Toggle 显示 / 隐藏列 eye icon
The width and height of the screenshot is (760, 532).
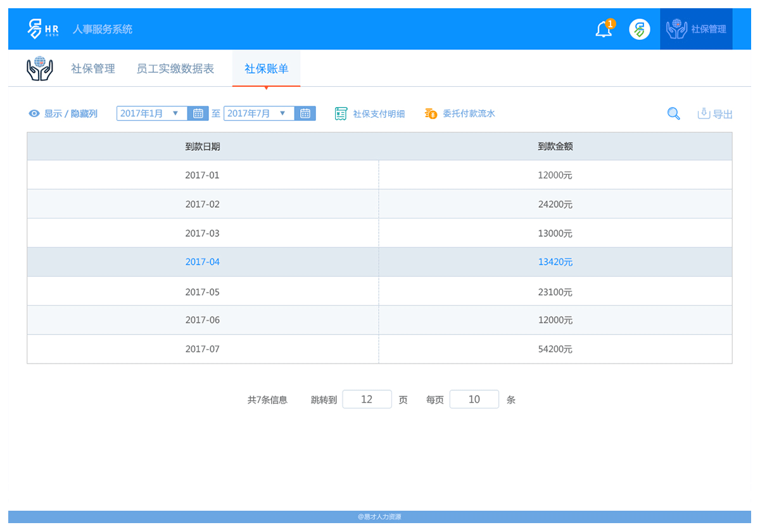pyautogui.click(x=34, y=114)
